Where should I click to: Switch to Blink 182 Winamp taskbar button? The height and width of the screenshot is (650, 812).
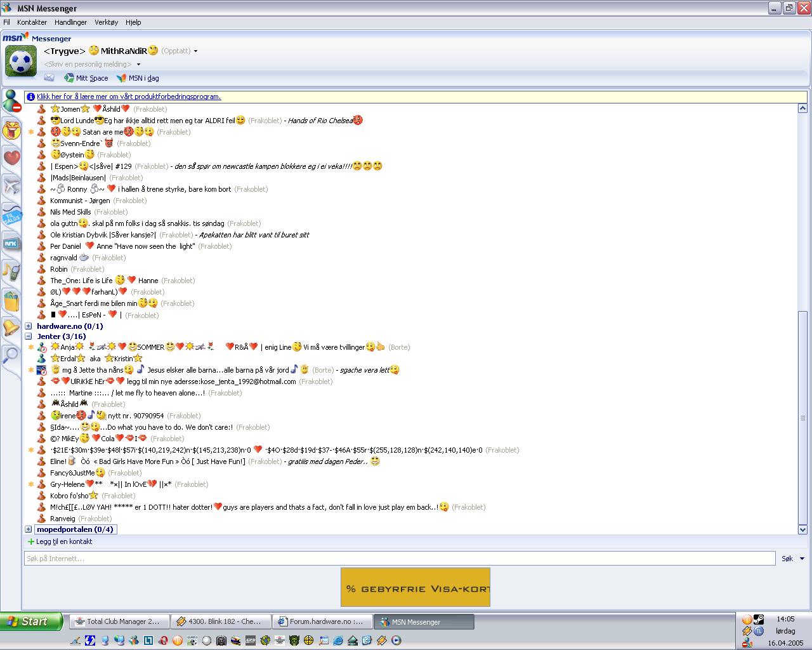[x=221, y=621]
